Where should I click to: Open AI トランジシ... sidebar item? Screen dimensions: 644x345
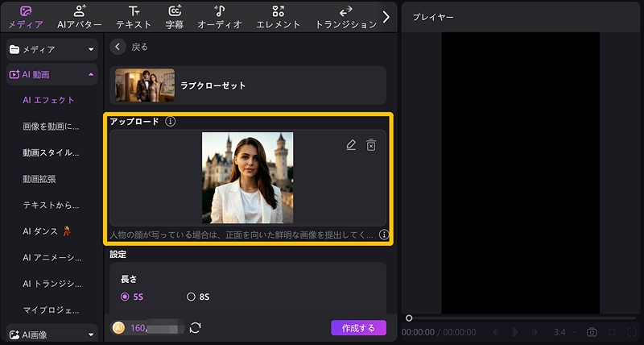pyautogui.click(x=52, y=284)
